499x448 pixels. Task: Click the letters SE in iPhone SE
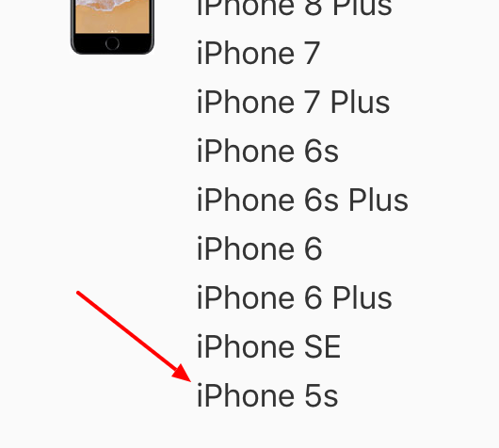click(323, 346)
